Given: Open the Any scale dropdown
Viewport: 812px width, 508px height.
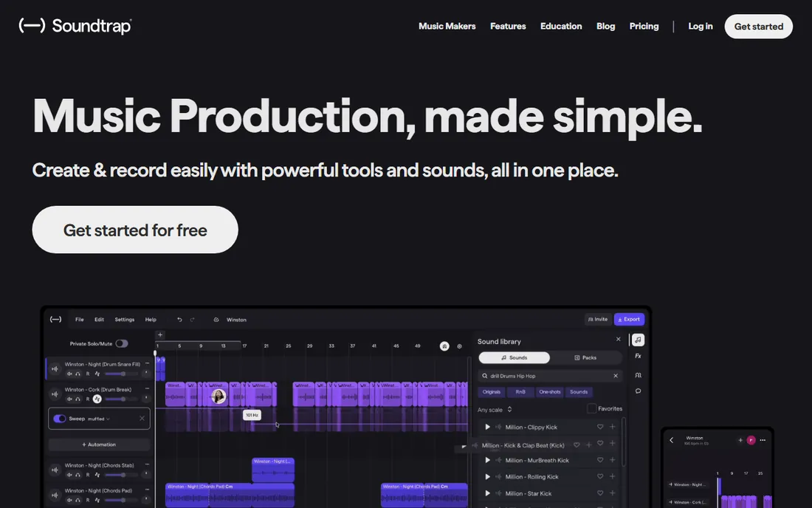Looking at the screenshot, I should point(495,410).
